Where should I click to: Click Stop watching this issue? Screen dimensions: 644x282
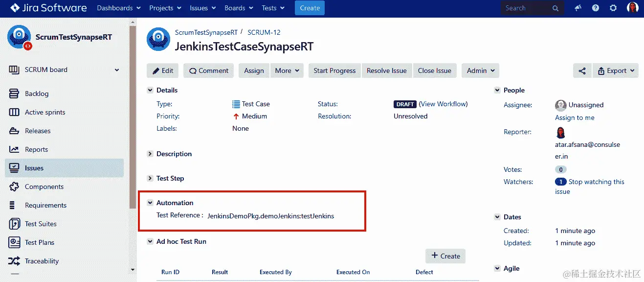590,187
